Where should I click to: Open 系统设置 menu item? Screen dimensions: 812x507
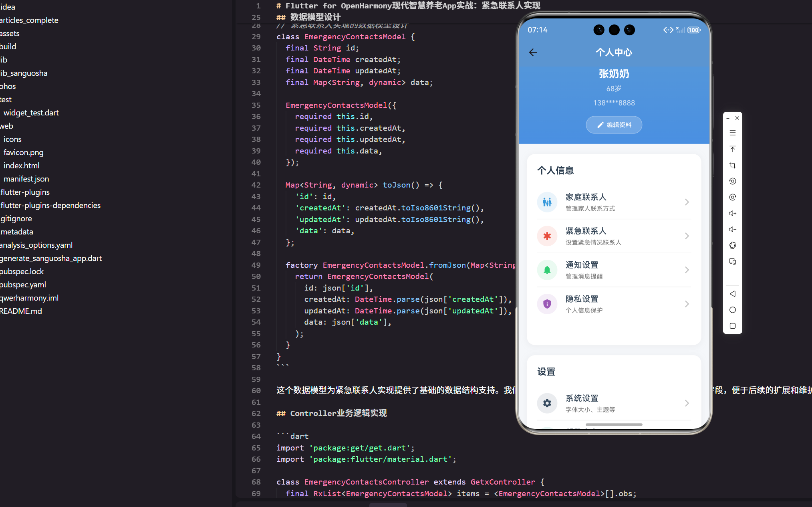coord(614,403)
